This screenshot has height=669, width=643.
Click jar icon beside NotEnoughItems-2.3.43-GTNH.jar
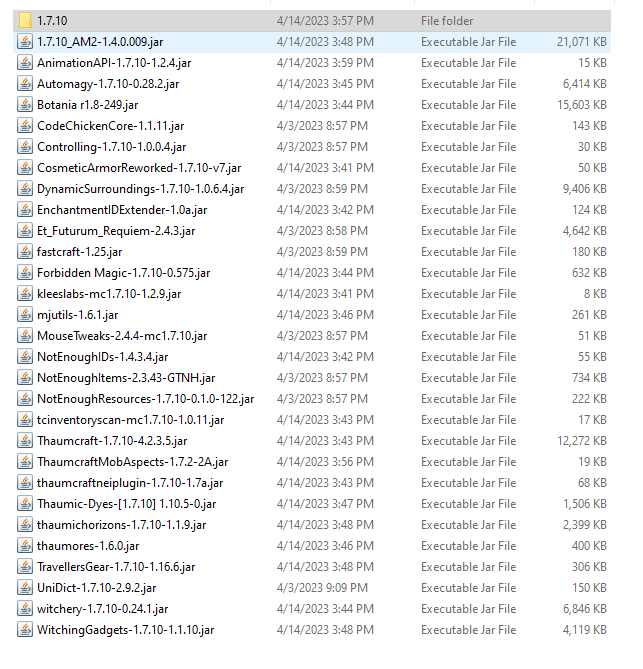click(25, 378)
